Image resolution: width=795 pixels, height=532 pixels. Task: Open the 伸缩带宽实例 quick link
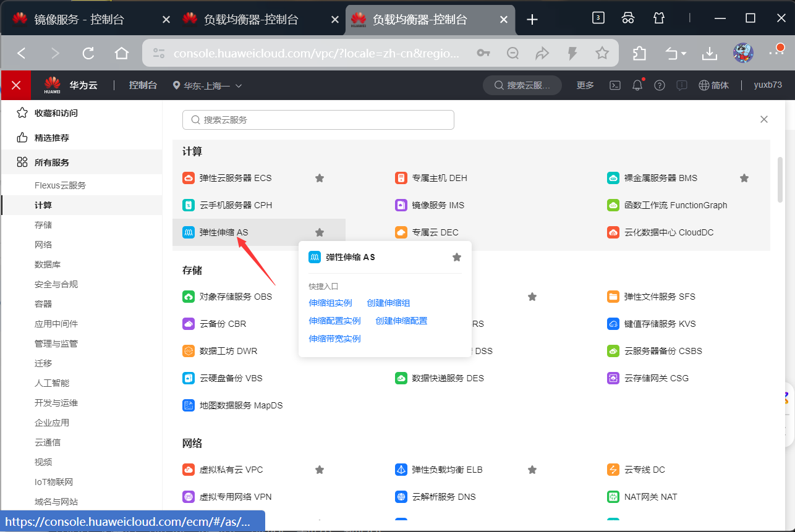(x=334, y=339)
